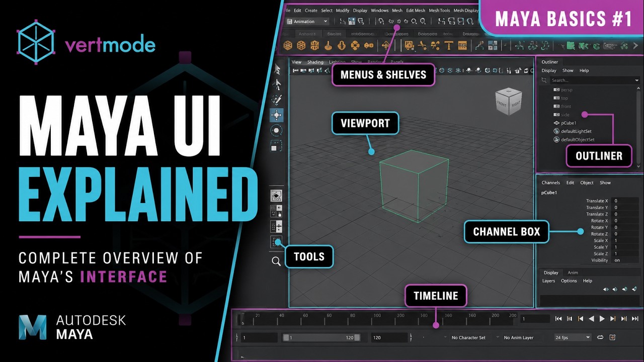Go to the start of the playback range

[558, 319]
